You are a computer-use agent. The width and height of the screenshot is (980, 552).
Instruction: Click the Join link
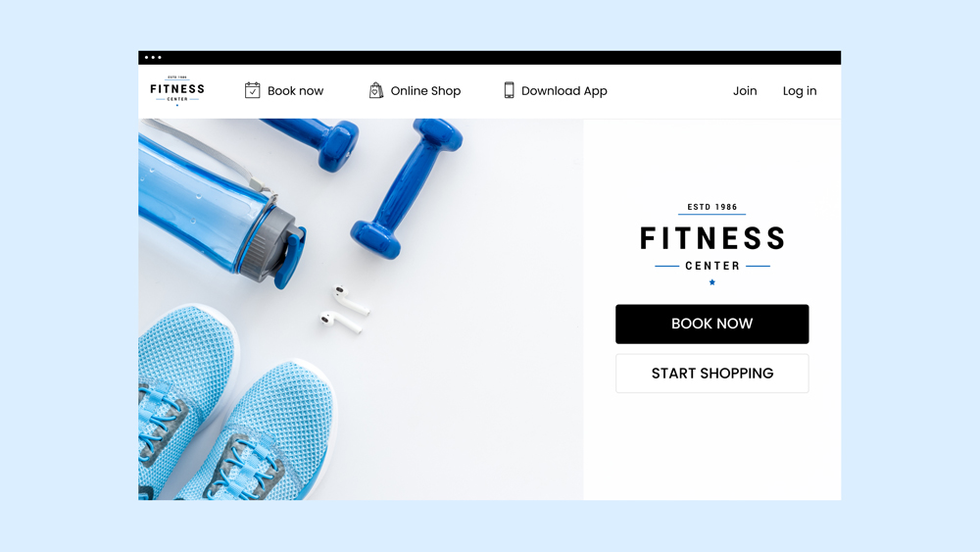click(x=745, y=90)
